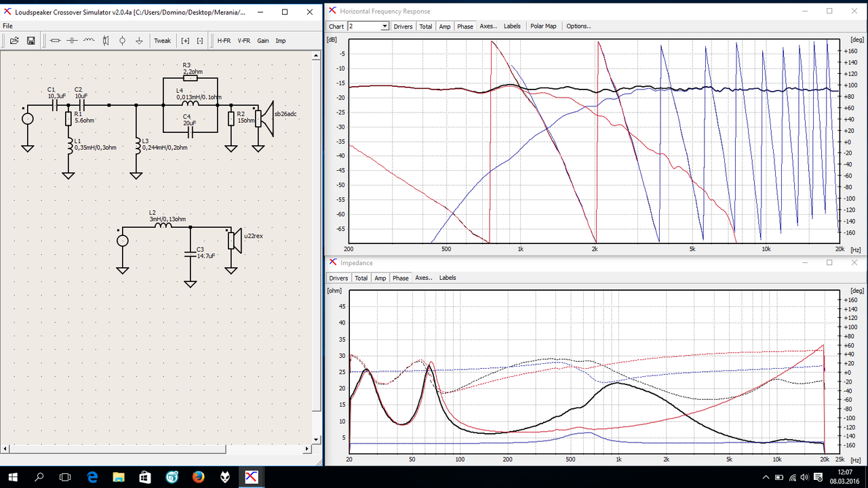This screenshot has width=868, height=488.
Task: Open the Imp impedance window
Action: (281, 41)
